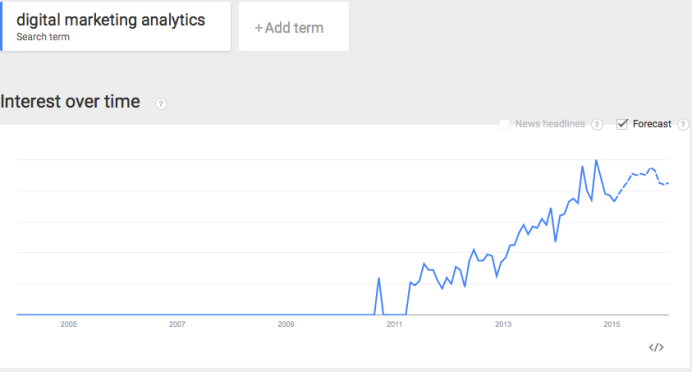This screenshot has height=372, width=692.
Task: Uncheck the Forecast checkbox
Action: tap(622, 124)
